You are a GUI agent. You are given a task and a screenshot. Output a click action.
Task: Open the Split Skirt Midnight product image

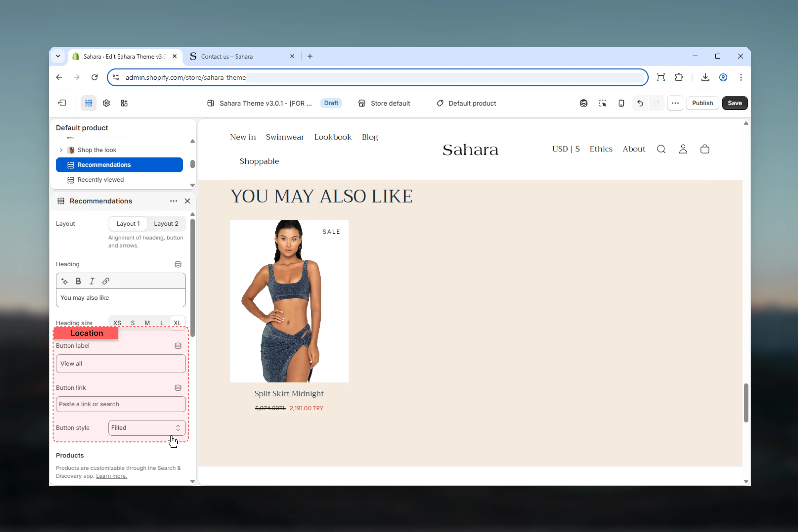tap(289, 301)
